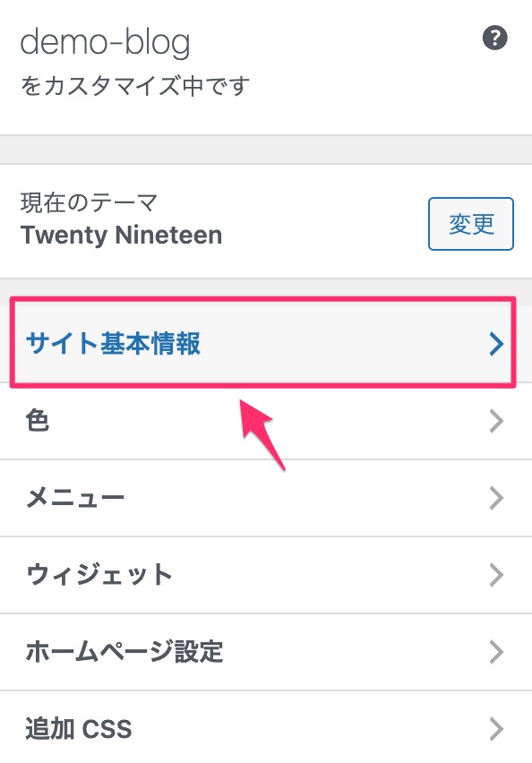This screenshot has height=763, width=532.
Task: Click the chevron icon beside ホームページ設定
Action: pos(496,652)
